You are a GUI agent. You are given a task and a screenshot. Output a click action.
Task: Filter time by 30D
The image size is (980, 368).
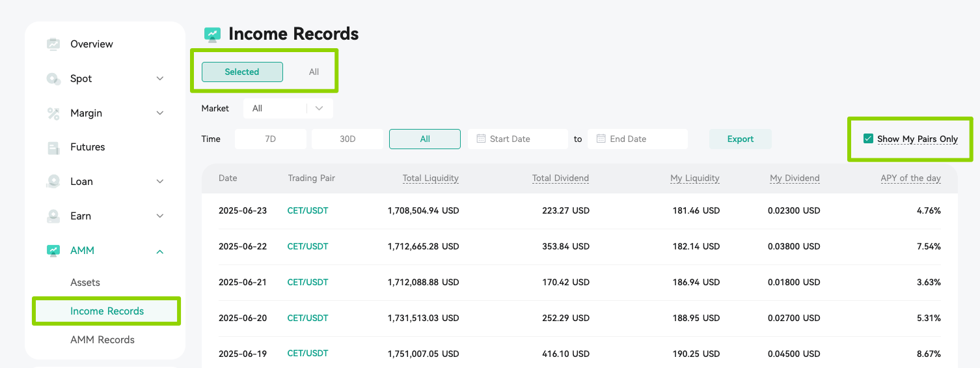point(347,139)
